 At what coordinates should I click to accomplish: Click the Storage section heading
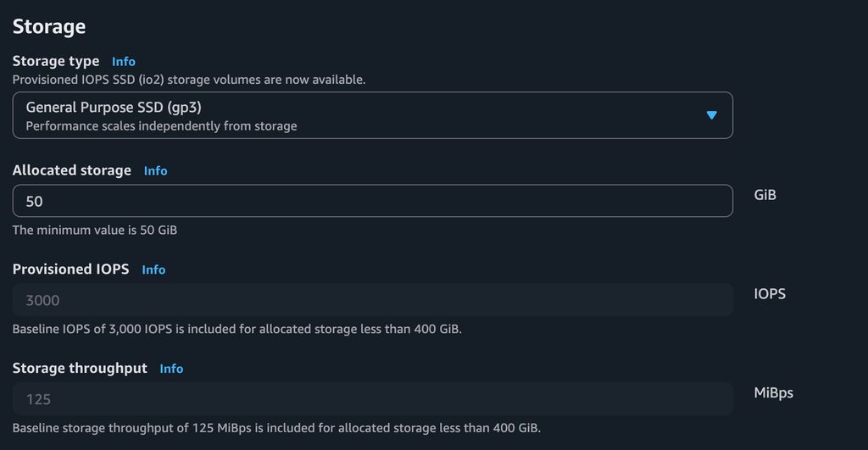(x=49, y=26)
